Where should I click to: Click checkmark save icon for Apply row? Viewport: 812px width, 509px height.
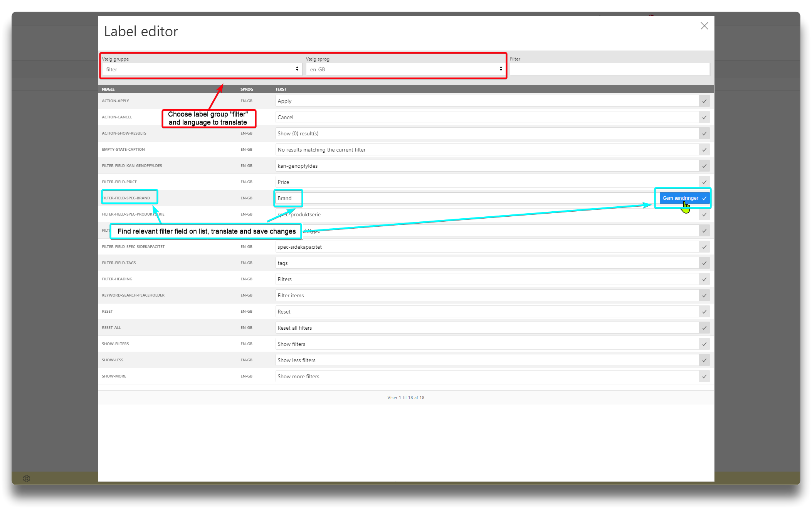[704, 101]
